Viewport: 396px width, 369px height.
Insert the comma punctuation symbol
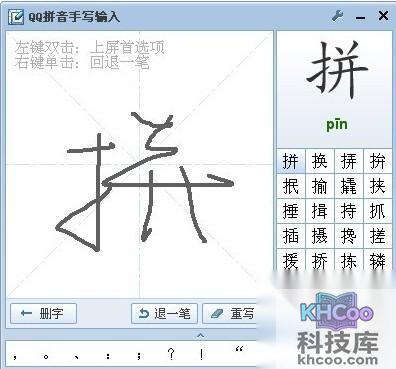point(15,357)
